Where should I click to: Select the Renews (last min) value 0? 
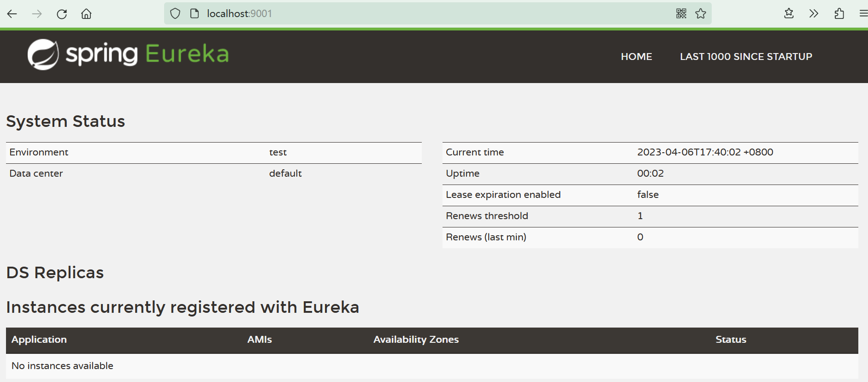coord(640,237)
